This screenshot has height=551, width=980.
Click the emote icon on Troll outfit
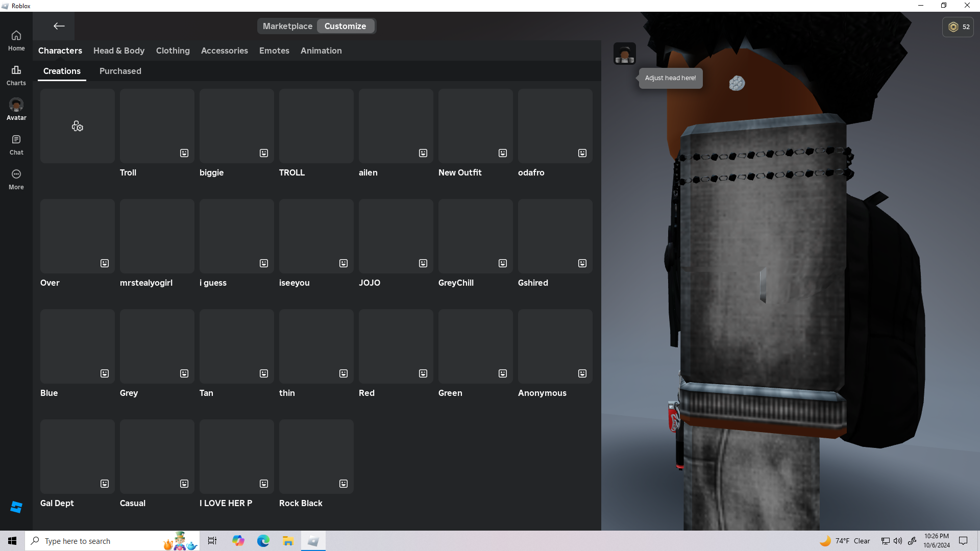coord(184,153)
